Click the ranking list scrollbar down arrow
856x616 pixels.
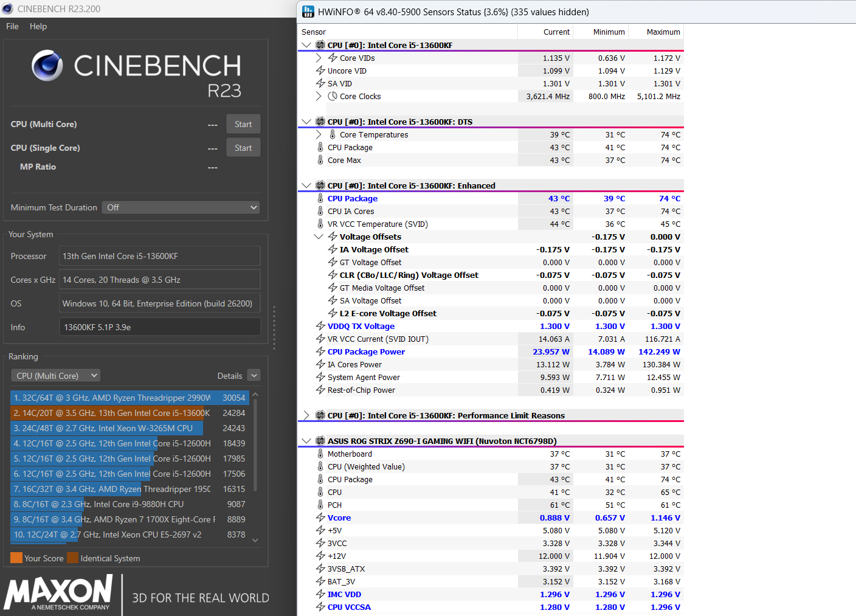point(255,540)
